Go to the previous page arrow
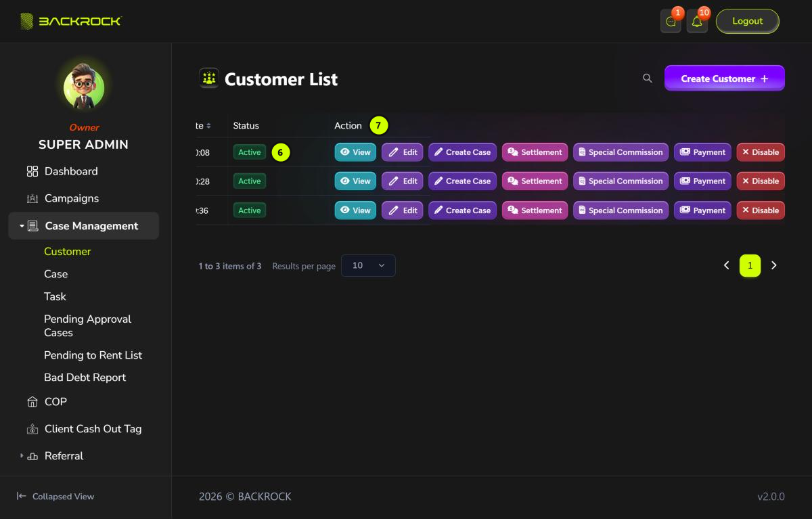 727,266
